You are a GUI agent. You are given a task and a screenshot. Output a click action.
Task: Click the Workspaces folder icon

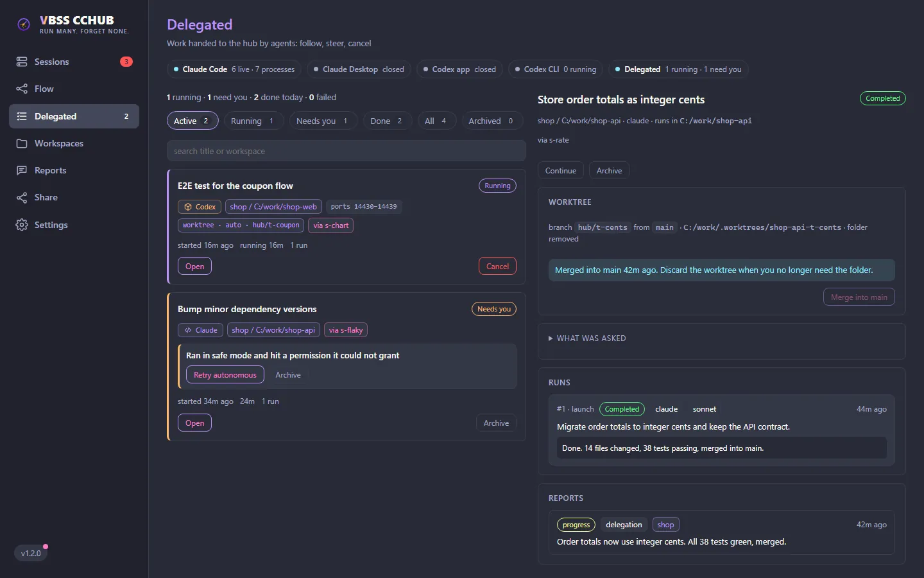(22, 143)
